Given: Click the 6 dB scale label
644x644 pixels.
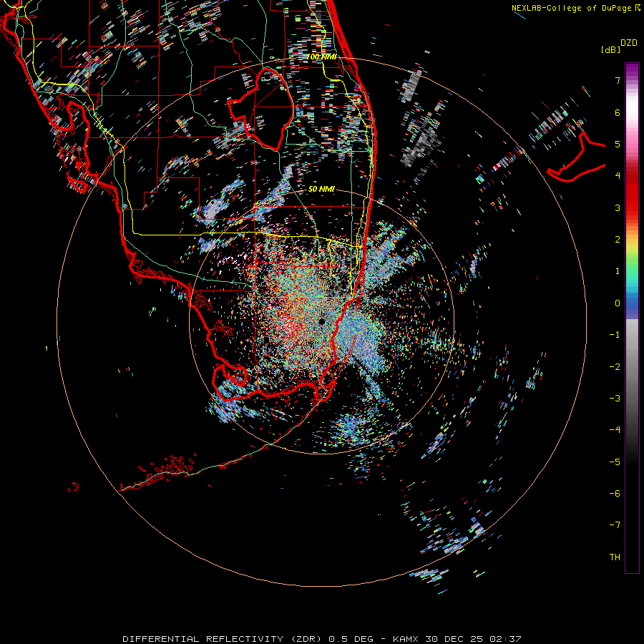Looking at the screenshot, I should [618, 112].
